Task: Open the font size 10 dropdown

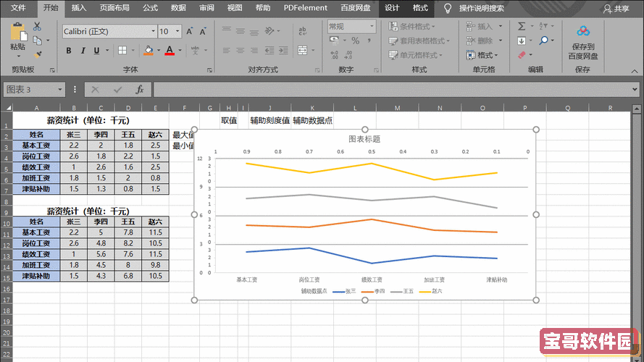Action: 177,32
